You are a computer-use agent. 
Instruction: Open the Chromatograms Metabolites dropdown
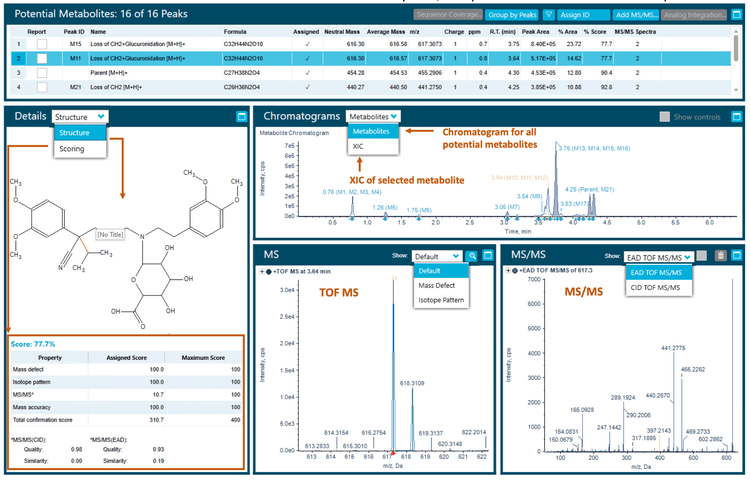pyautogui.click(x=373, y=117)
